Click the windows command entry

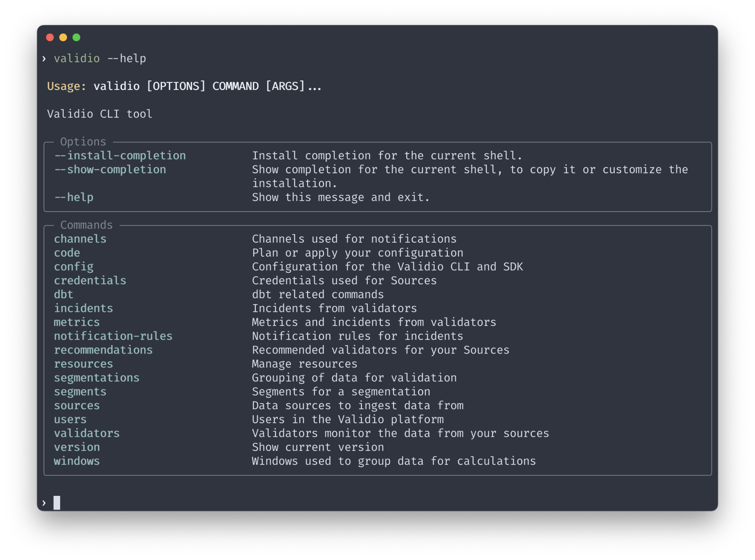pos(77,461)
